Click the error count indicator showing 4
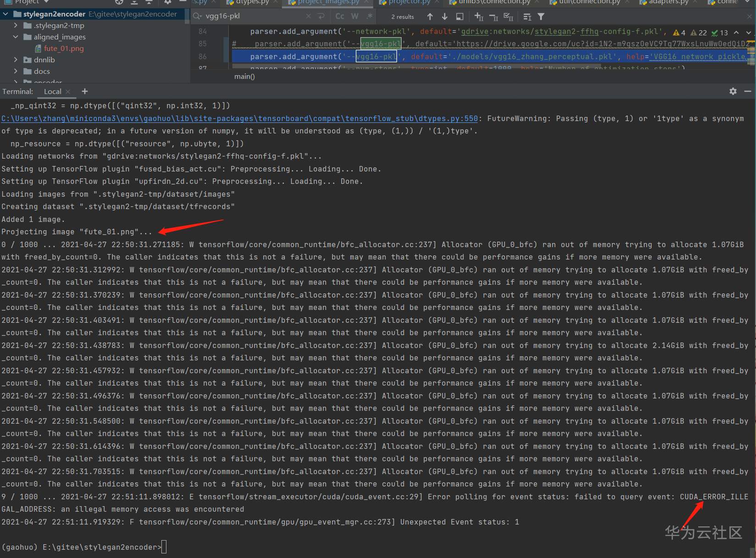756x558 pixels. (x=679, y=33)
